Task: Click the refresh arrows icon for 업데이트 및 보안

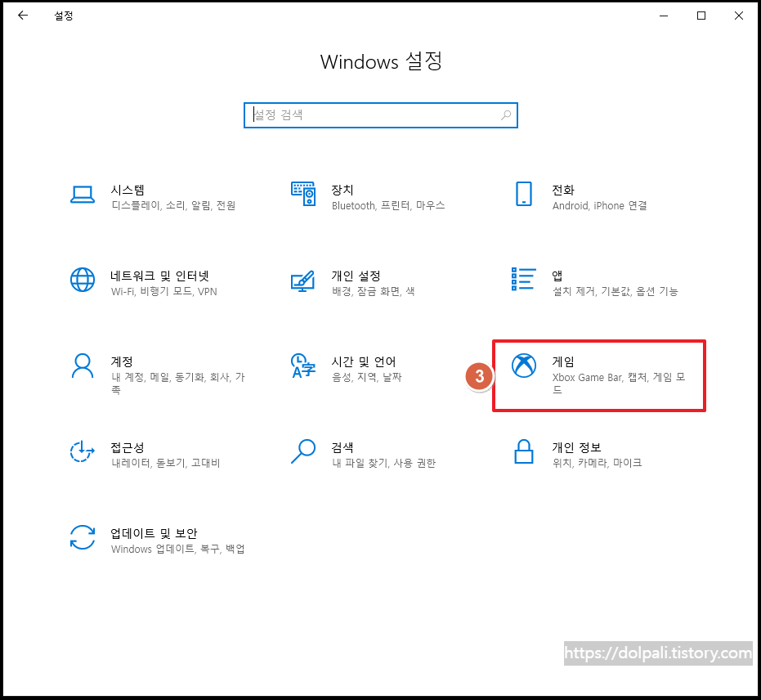Action: tap(83, 538)
